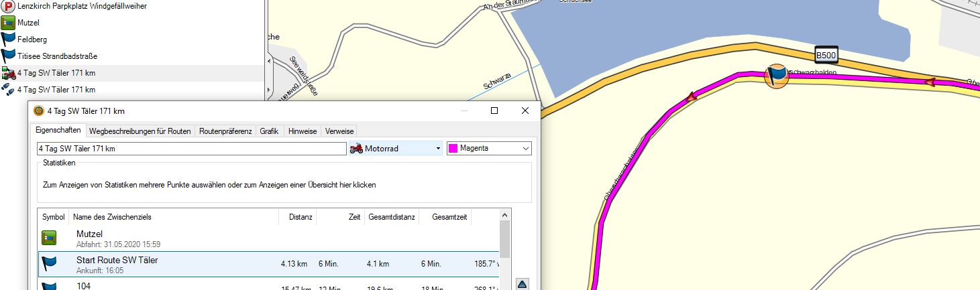Click the Lenzkirch Parkplatz parking icon

coord(8,6)
